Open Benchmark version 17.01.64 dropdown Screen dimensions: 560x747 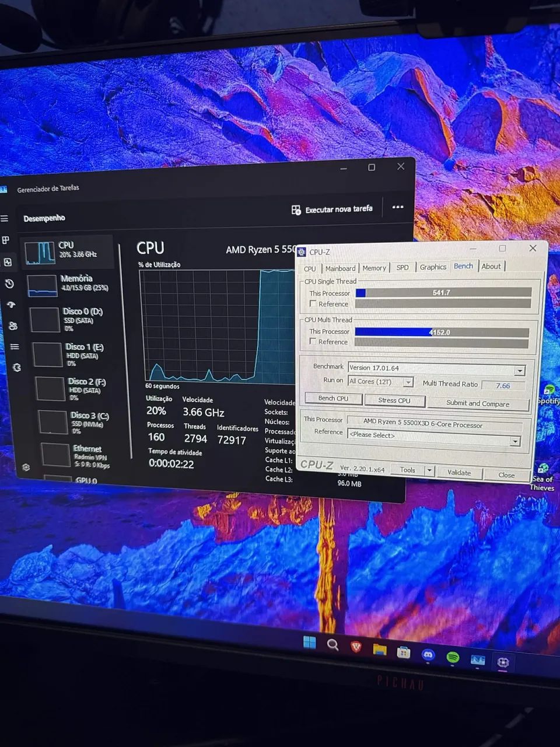(436, 368)
